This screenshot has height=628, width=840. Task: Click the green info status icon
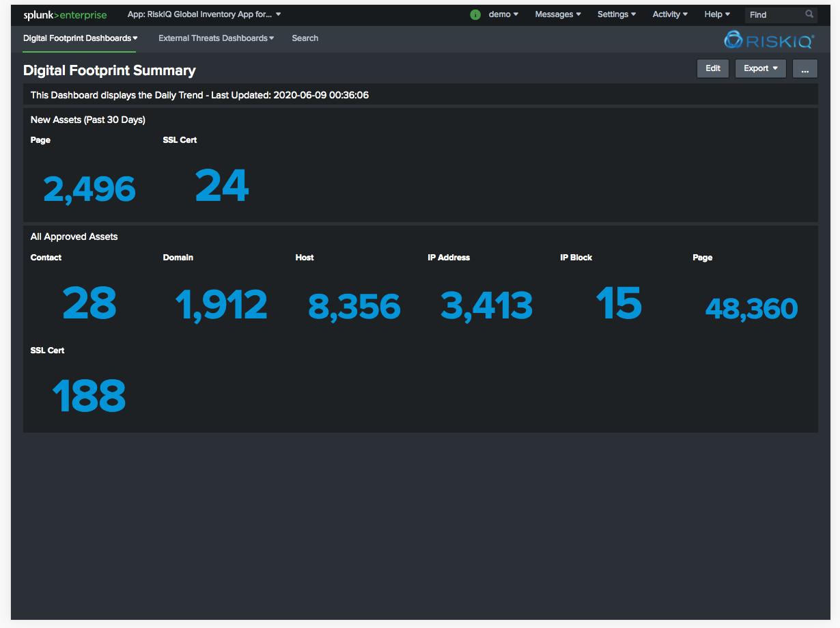tap(475, 14)
